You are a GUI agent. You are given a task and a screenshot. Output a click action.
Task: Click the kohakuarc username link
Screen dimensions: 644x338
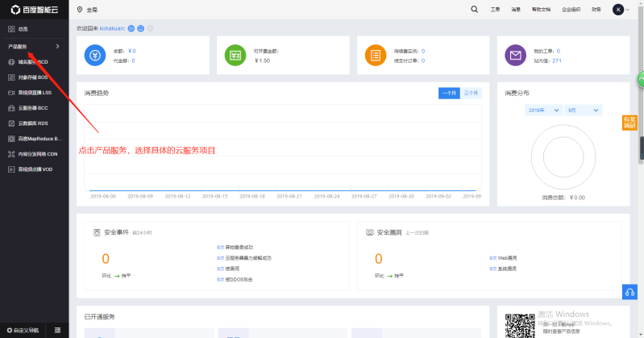coord(112,28)
